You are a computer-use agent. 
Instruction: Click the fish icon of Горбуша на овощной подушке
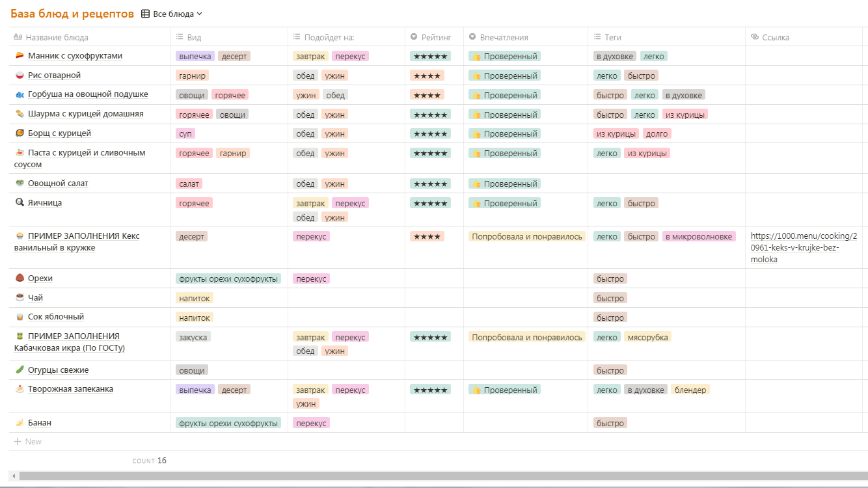click(20, 94)
